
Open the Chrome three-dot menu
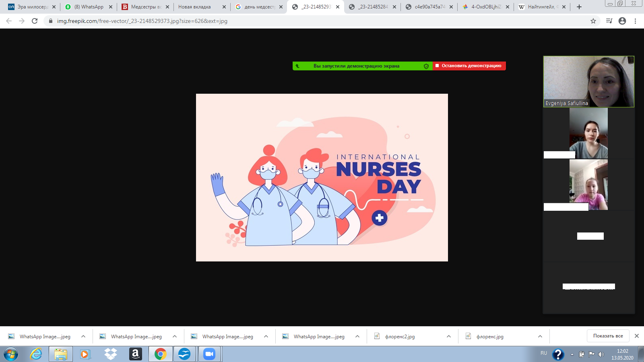pyautogui.click(x=635, y=21)
